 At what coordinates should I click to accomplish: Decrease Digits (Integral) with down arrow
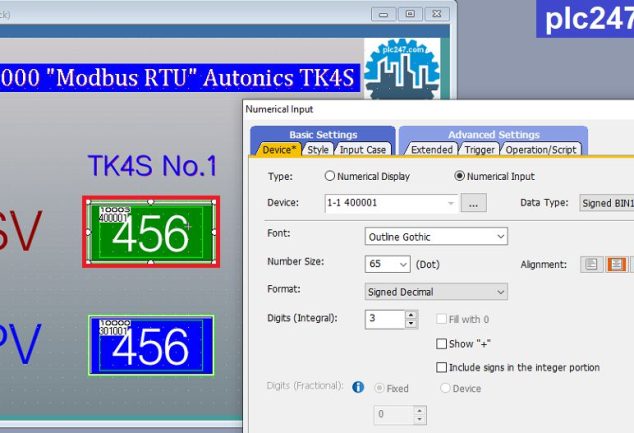click(x=411, y=324)
